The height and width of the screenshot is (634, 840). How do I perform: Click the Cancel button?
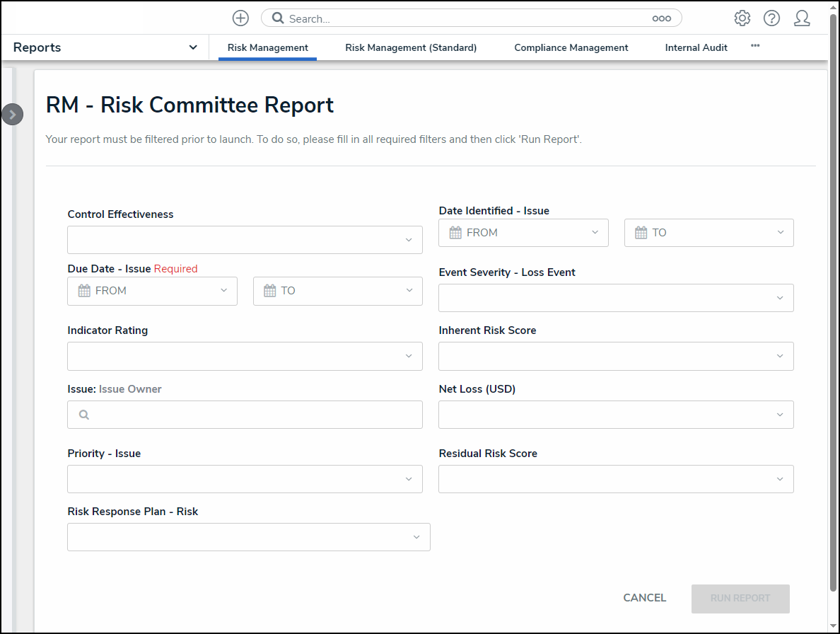click(x=644, y=598)
